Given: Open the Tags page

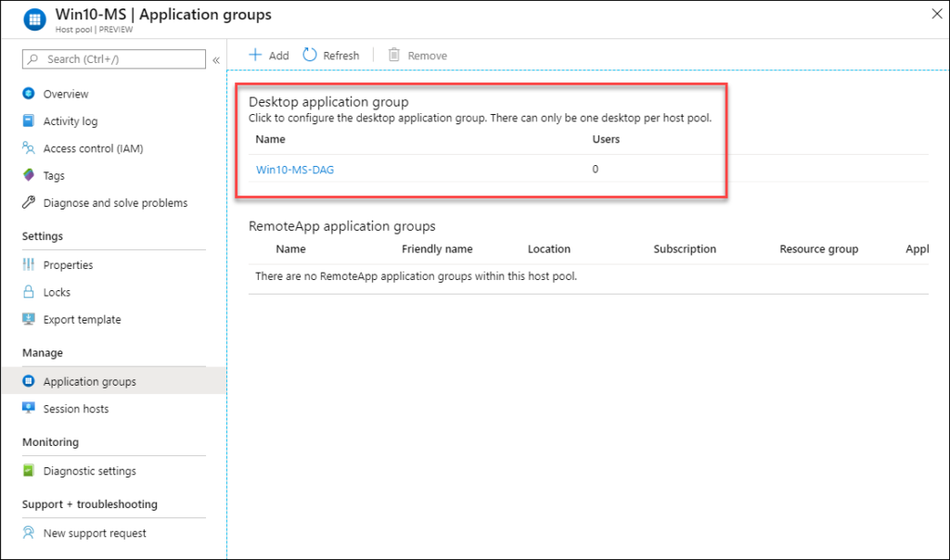Looking at the screenshot, I should 54,175.
